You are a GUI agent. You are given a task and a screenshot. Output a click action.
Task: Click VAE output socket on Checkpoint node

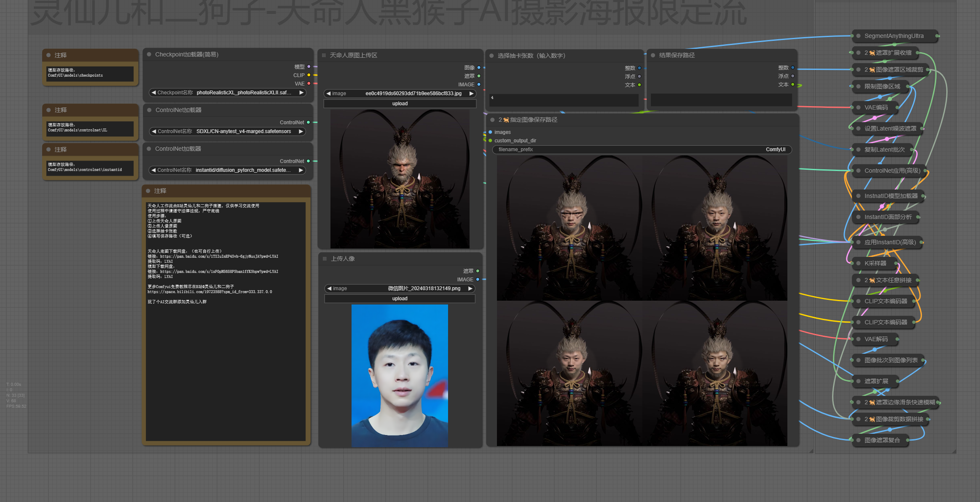click(x=309, y=83)
